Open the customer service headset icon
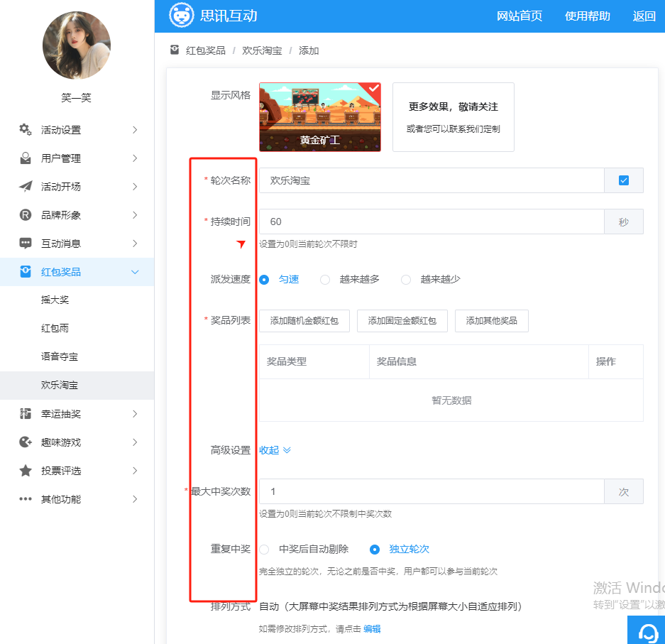This screenshot has height=644, width=665. click(x=647, y=633)
